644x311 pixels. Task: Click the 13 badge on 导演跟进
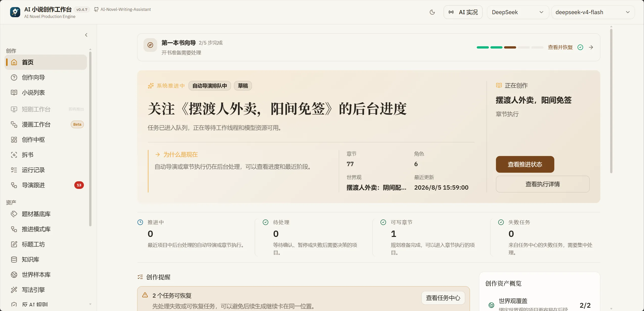point(79,185)
